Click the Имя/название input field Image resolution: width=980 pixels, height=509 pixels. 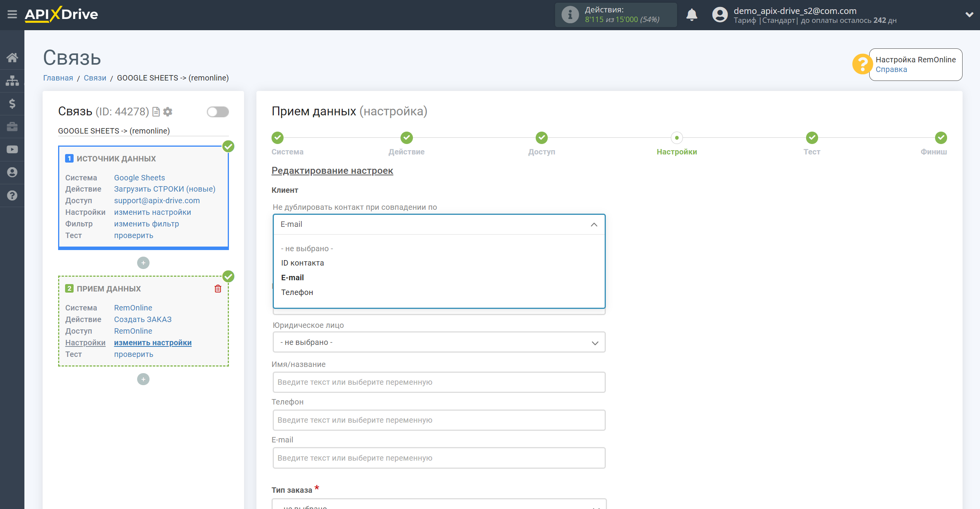[439, 382]
